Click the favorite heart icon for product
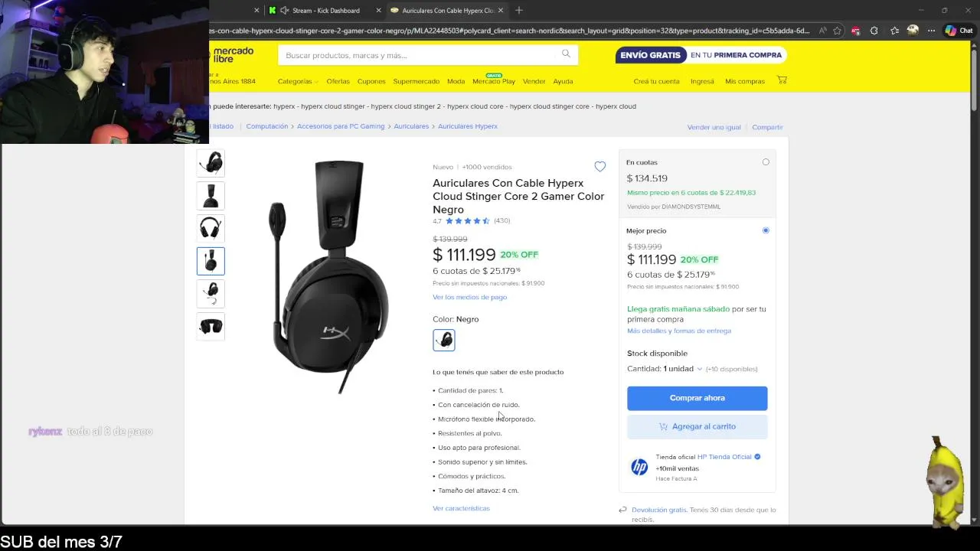The height and width of the screenshot is (551, 980). pos(599,167)
